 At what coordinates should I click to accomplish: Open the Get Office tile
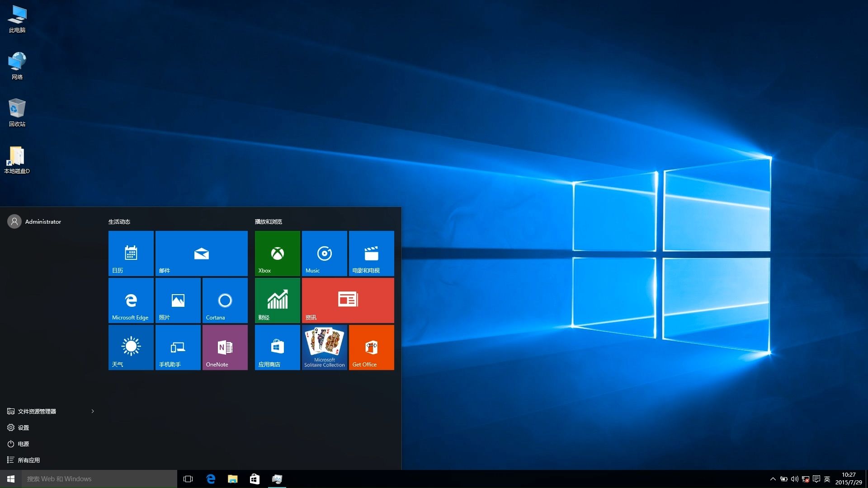pos(372,347)
